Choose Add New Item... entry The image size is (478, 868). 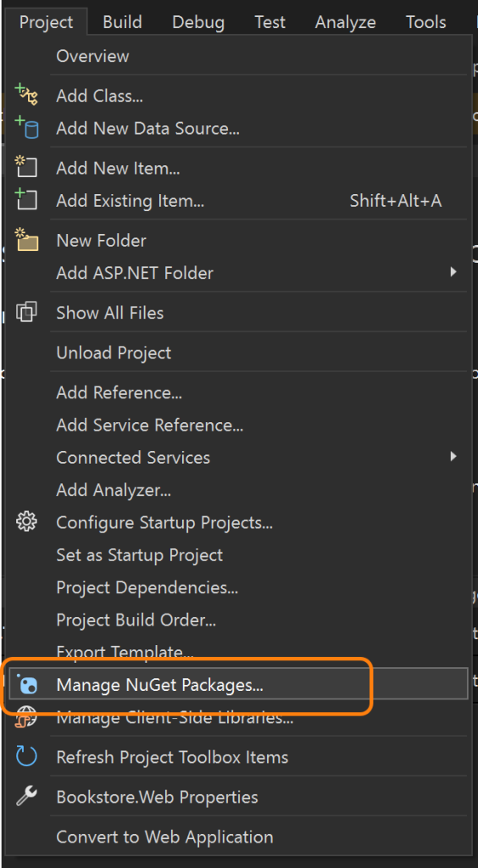click(x=238, y=168)
